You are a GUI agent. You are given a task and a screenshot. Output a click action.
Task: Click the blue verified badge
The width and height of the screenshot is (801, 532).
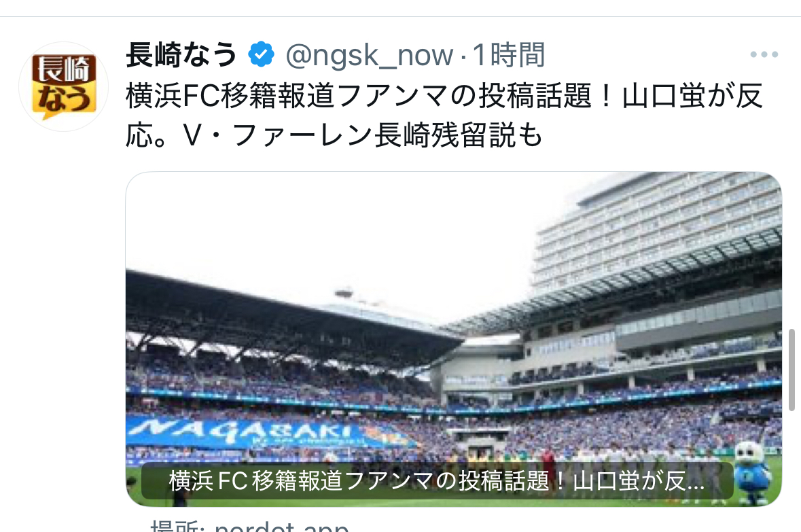(261, 54)
